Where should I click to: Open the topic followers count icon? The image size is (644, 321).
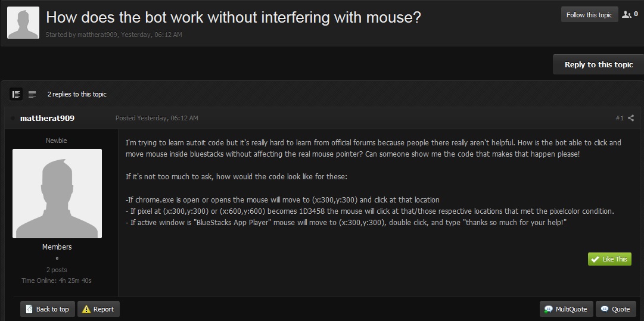[x=630, y=15]
